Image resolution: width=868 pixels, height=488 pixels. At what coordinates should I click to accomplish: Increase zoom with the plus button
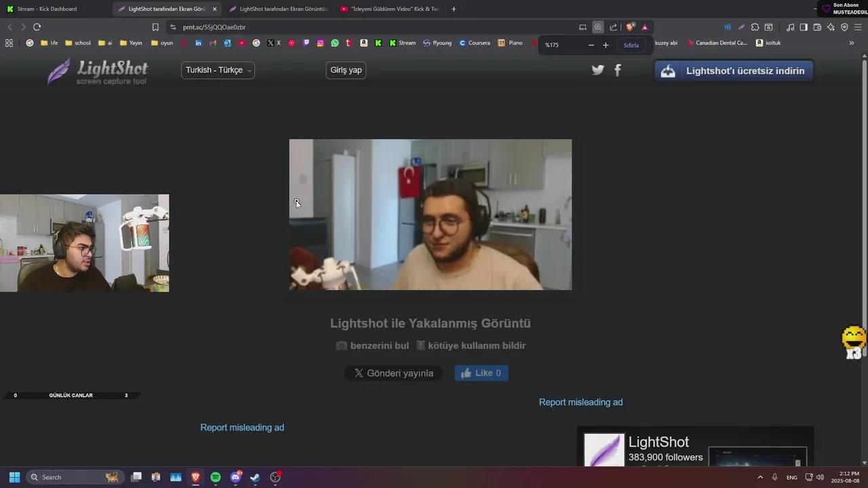[606, 45]
